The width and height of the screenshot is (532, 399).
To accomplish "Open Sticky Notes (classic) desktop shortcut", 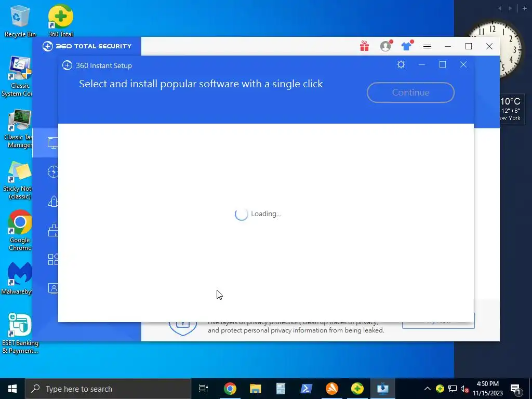I will point(18,180).
